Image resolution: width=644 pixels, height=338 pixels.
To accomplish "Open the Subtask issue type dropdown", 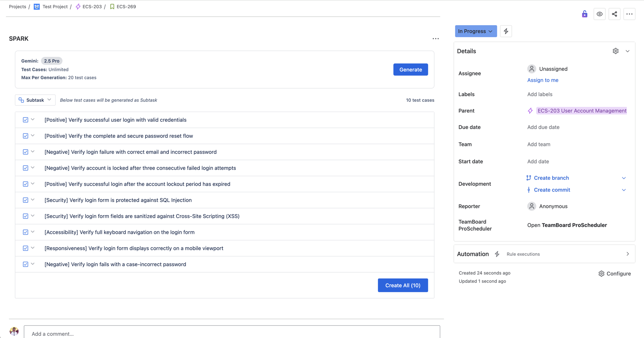I will click(35, 100).
